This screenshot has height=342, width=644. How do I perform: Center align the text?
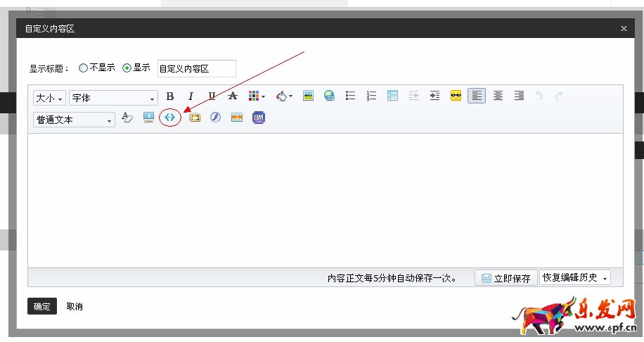pos(498,96)
